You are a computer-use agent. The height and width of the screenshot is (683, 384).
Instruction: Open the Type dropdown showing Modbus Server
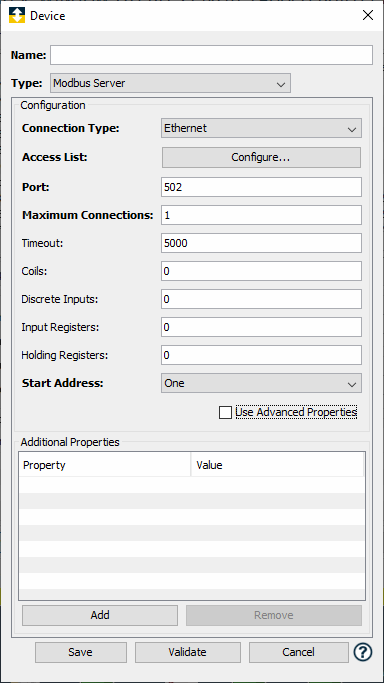(x=170, y=83)
